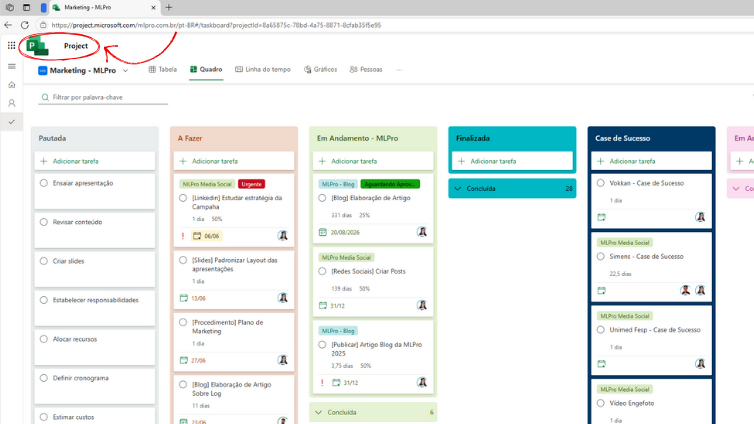Click the green Project logo icon

tap(38, 47)
